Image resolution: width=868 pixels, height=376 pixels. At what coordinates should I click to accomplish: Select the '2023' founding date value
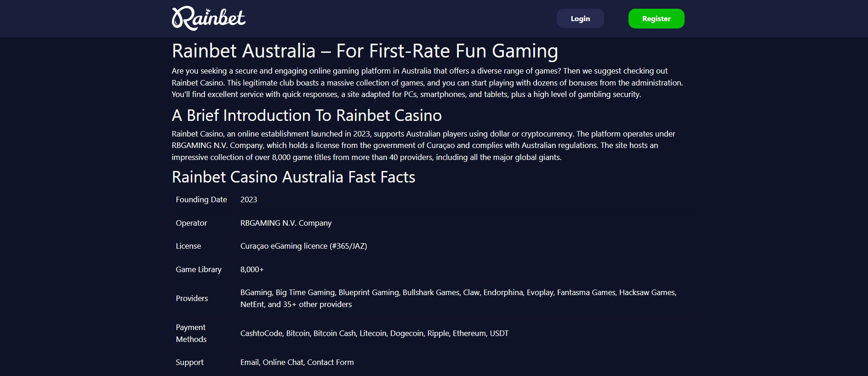click(x=249, y=199)
